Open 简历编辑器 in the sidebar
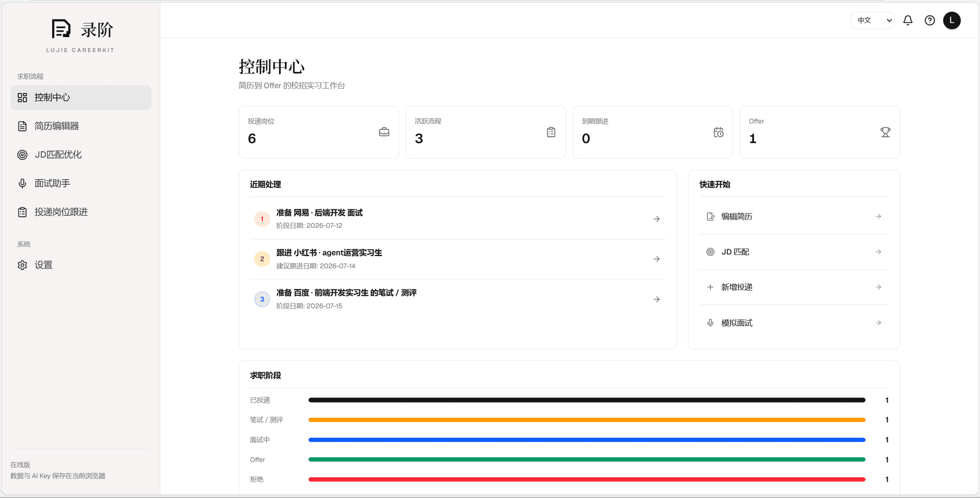Image resolution: width=980 pixels, height=498 pixels. pos(81,126)
